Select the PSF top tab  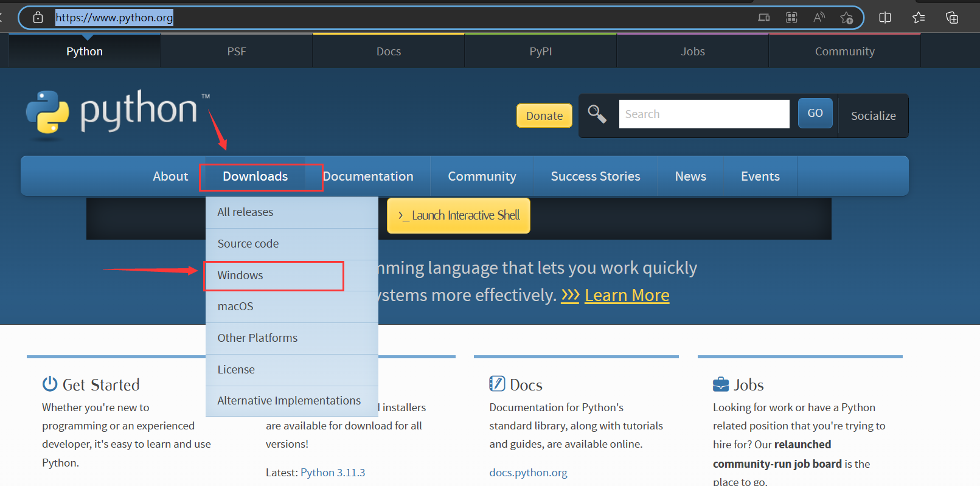237,51
